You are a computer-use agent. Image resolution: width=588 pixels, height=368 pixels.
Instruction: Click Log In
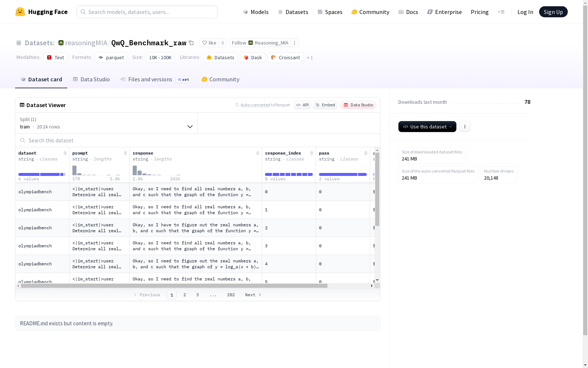[525, 12]
